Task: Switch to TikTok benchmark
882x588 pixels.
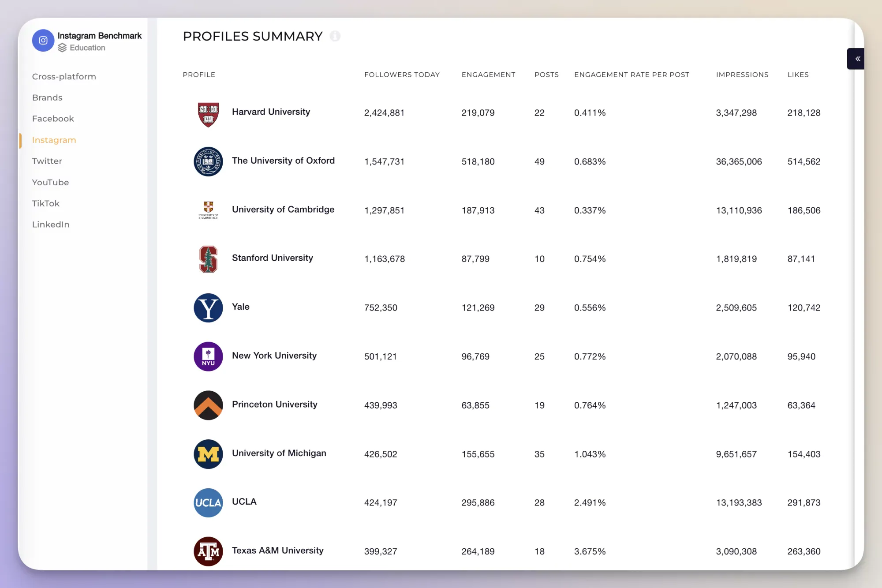Action: pos(45,203)
